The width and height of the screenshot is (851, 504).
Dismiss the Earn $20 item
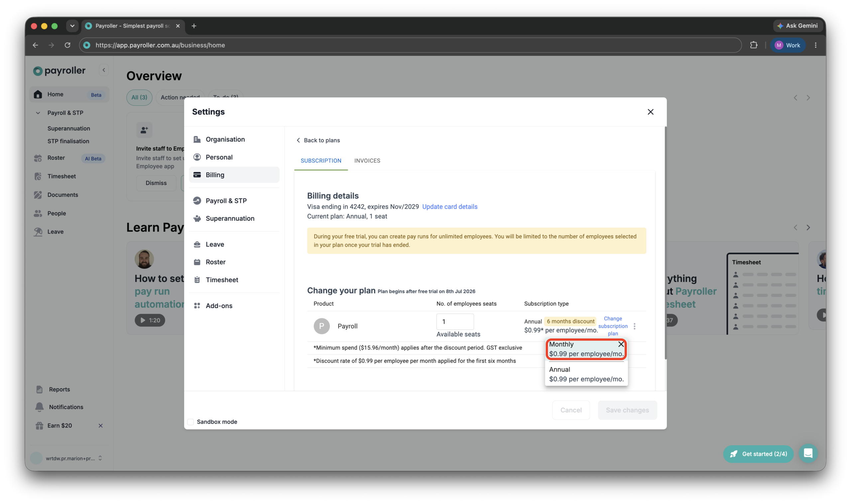100,426
